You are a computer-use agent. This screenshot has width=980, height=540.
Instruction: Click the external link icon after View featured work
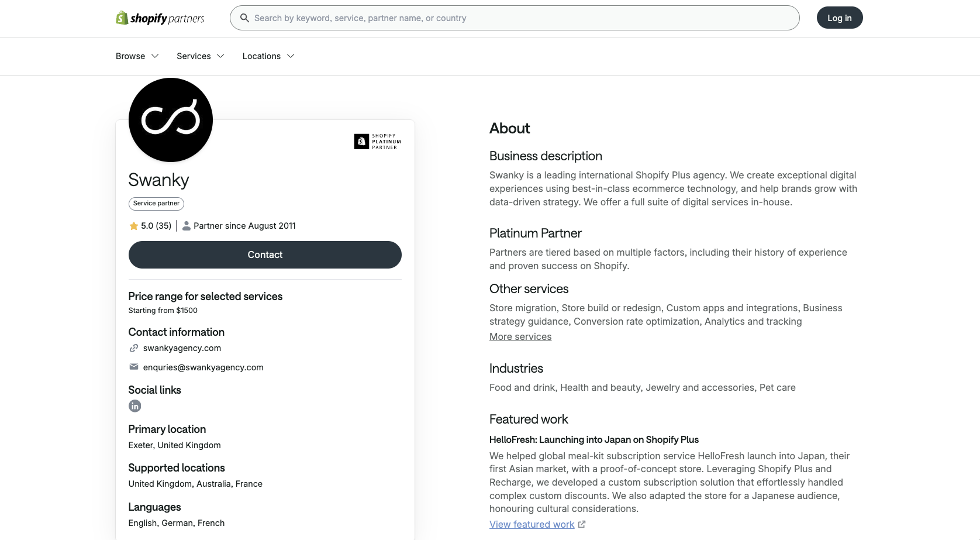point(582,524)
